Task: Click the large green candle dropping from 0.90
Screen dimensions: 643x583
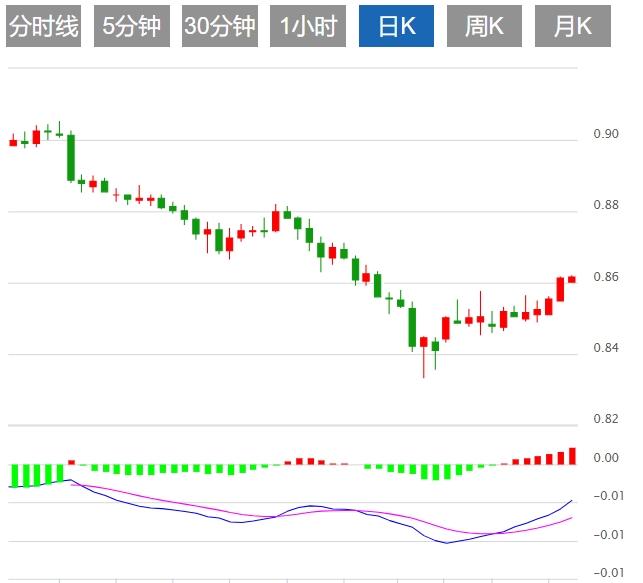Action: pyautogui.click(x=71, y=157)
